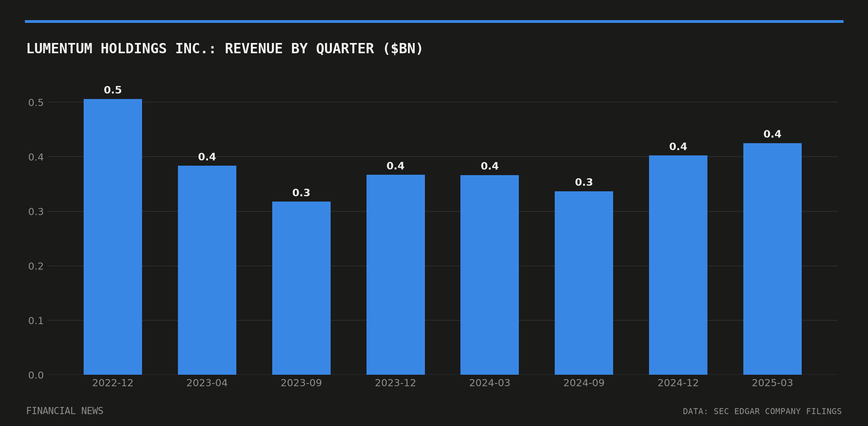Click the 2025-03 x-axis label
Image resolution: width=868 pixels, height=426 pixels.
(773, 383)
